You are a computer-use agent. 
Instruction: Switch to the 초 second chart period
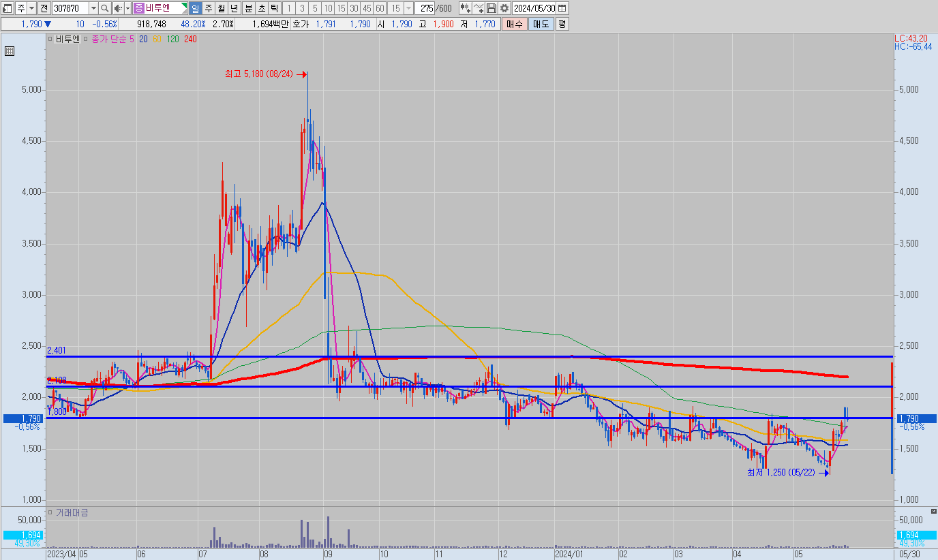262,8
